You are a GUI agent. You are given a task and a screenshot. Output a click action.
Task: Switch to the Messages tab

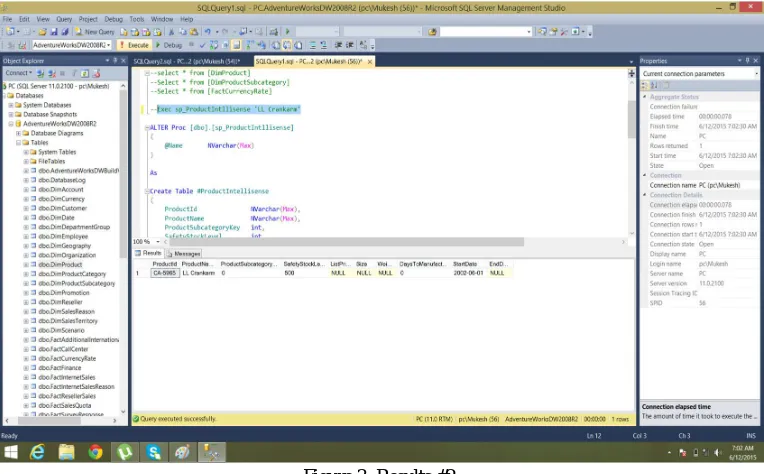(184, 253)
